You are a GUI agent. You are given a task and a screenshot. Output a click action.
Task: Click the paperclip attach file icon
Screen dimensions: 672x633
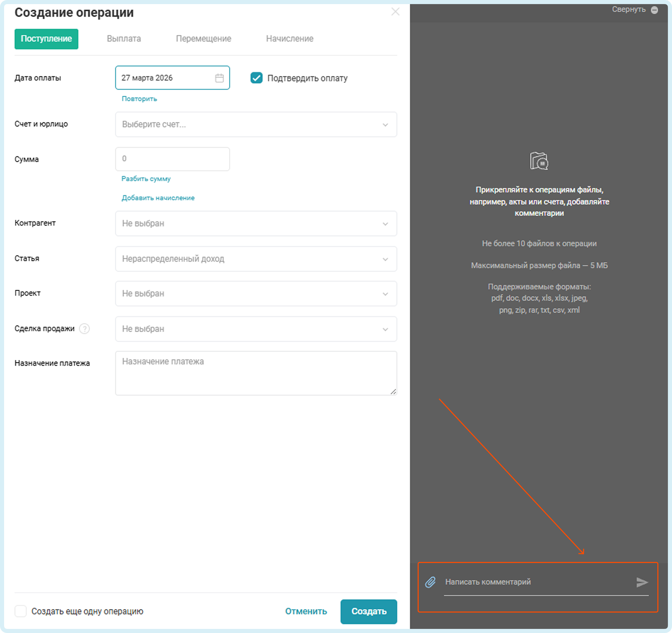point(430,582)
